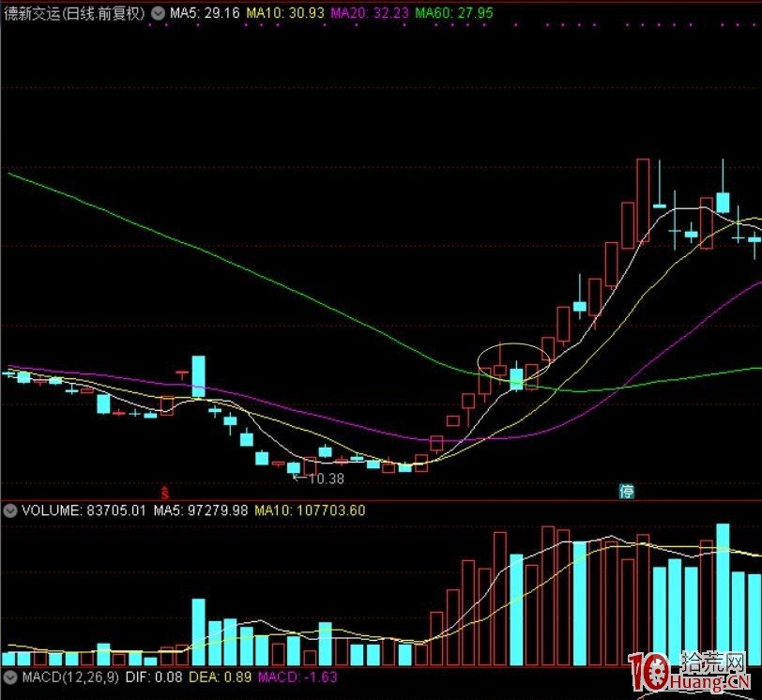The height and width of the screenshot is (700, 762).
Task: Select the tallest red candlestick at the peak
Action: [643, 200]
